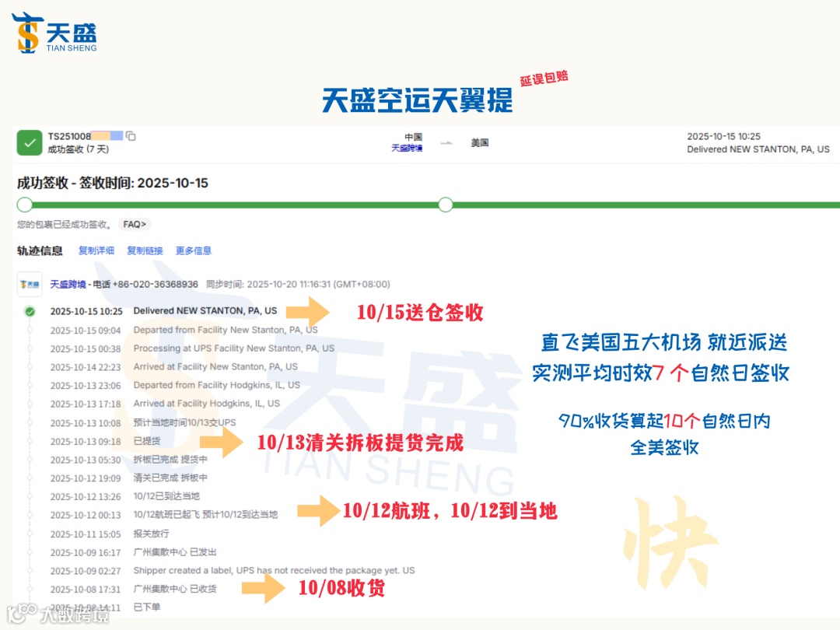Click the route arrow between 中国 and 美国
This screenshot has height=630, width=840.
446,143
